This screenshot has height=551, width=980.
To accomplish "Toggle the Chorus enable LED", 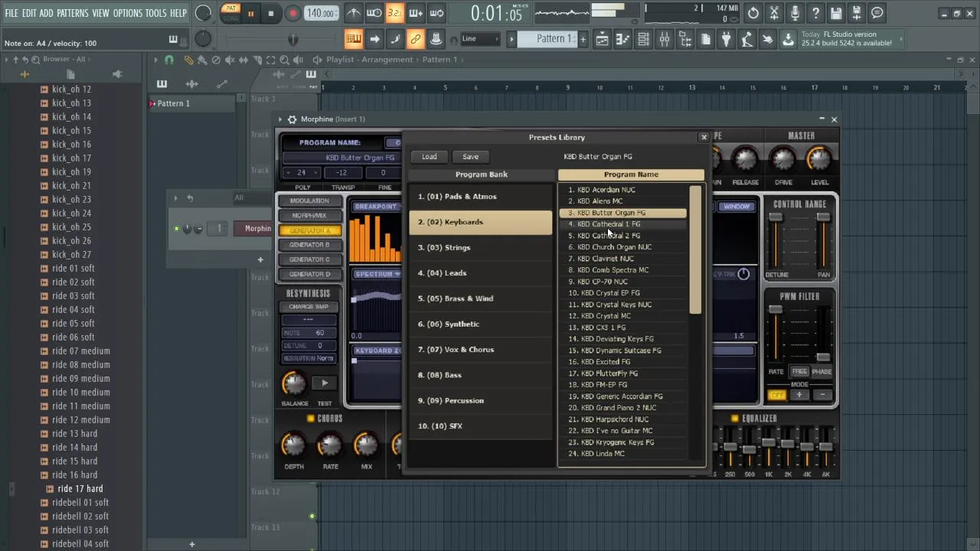I will point(311,419).
